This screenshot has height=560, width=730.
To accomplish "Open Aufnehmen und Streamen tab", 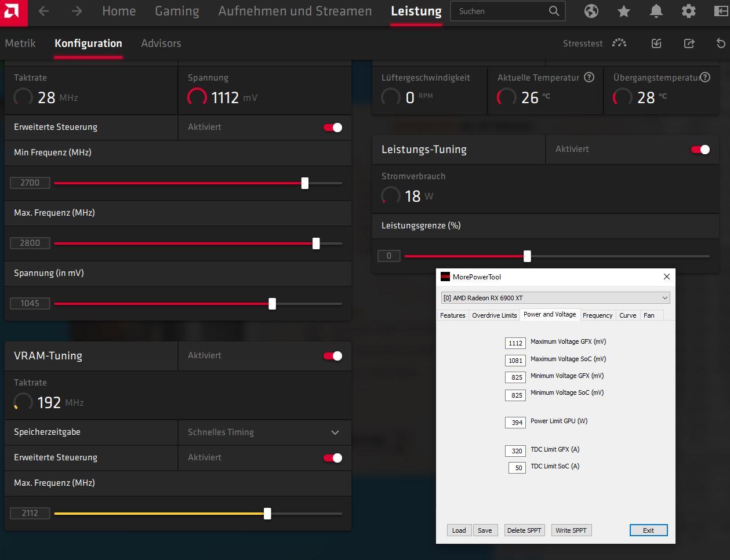I will tap(295, 11).
